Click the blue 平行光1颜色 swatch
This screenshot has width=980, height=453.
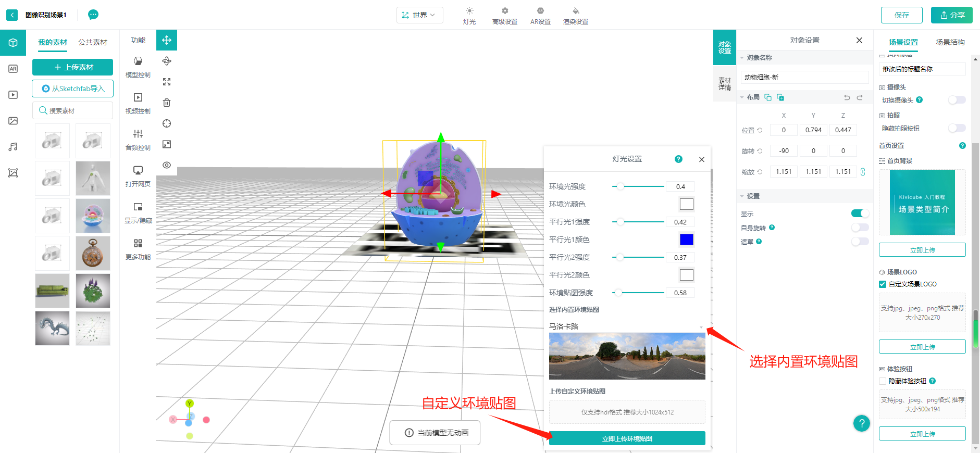[x=686, y=240]
